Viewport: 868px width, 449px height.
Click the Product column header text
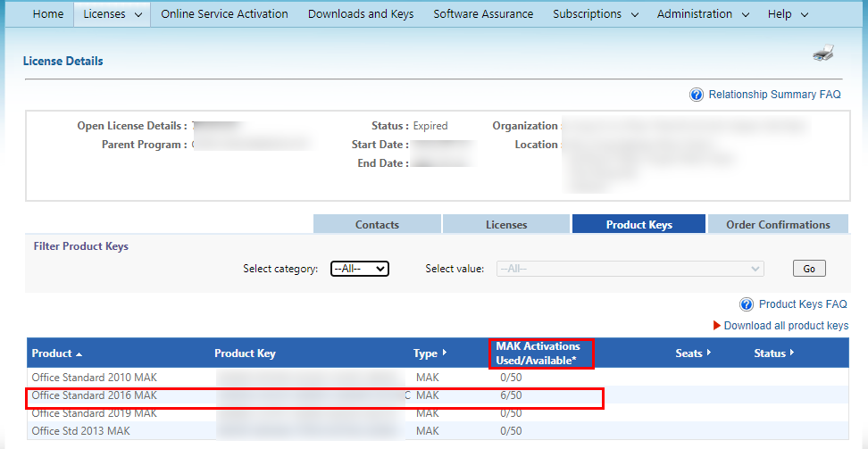coord(52,353)
